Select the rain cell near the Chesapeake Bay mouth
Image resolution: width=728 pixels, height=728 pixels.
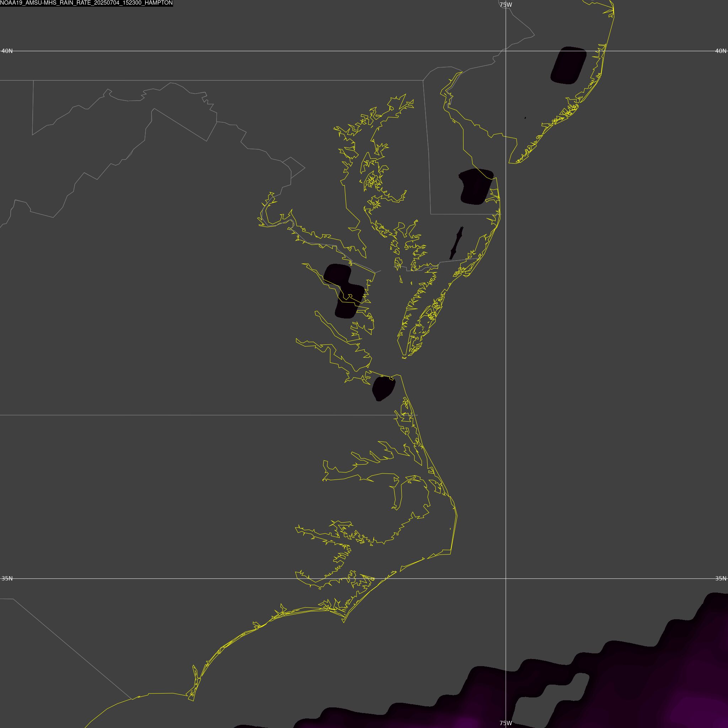(x=384, y=388)
